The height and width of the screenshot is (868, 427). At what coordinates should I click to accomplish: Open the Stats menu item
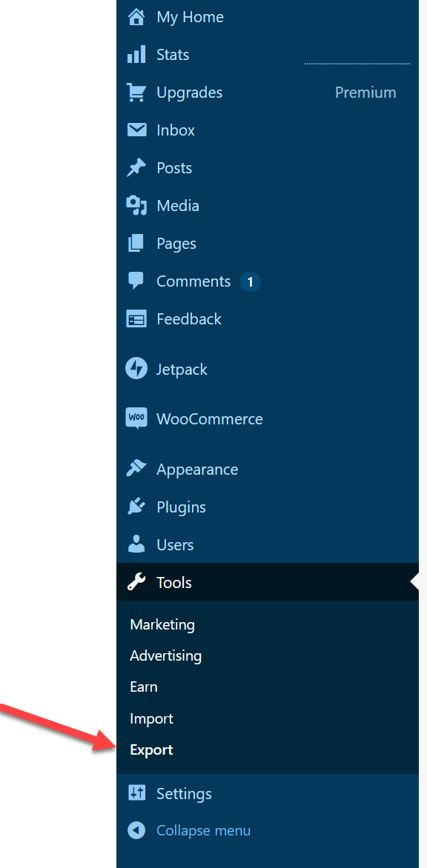click(173, 55)
